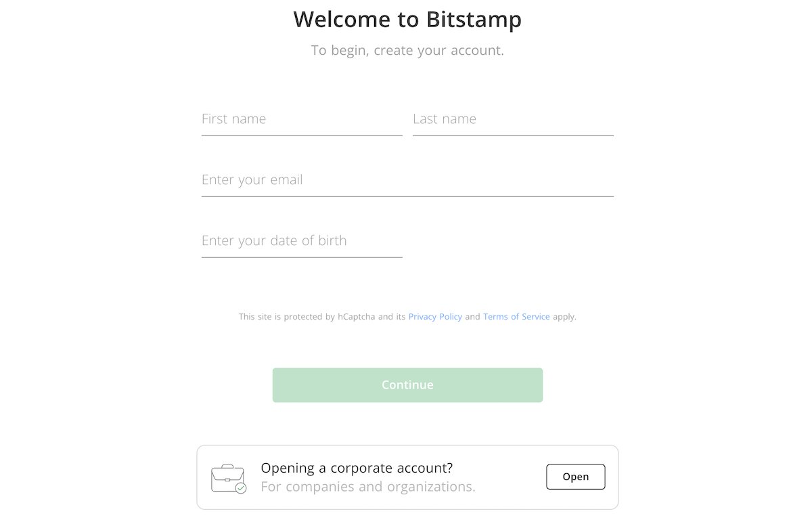812x520 pixels.
Task: Focus the First name underline field
Action: point(301,135)
